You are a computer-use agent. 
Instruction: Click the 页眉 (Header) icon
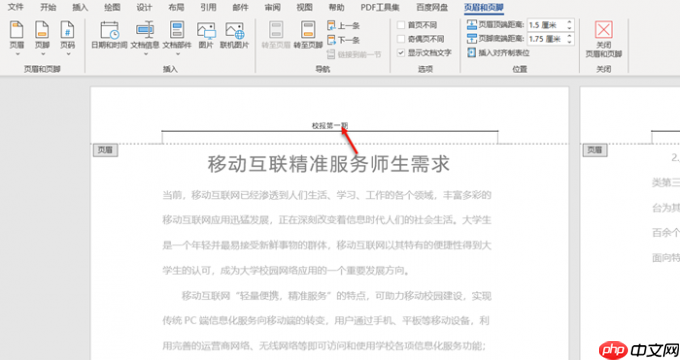(16, 30)
